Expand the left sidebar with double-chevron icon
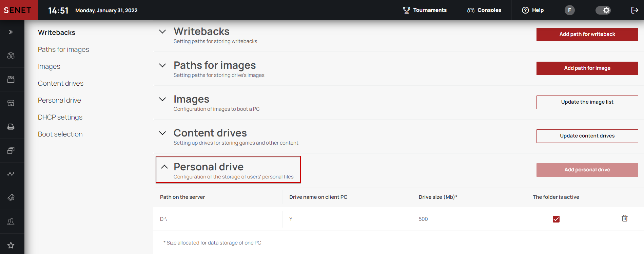 11,32
